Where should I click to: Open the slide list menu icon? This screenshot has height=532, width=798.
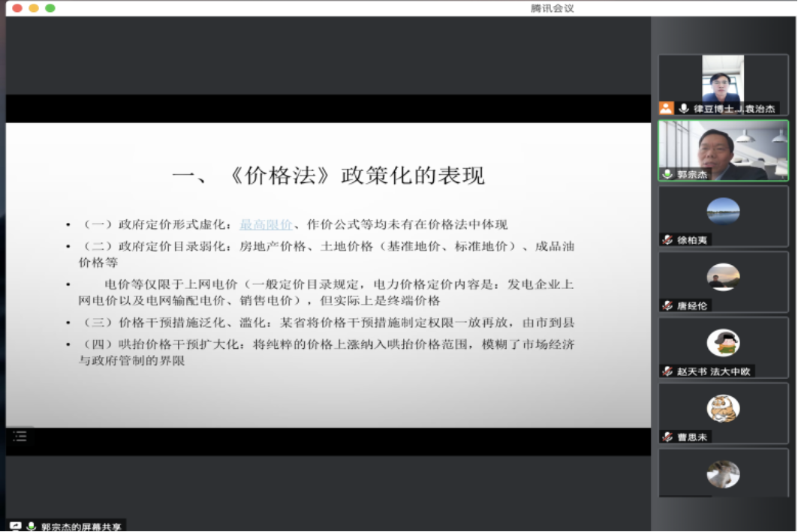pyautogui.click(x=20, y=436)
